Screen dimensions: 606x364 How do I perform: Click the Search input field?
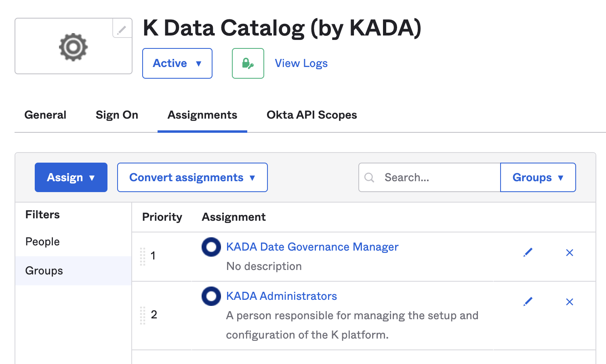point(436,178)
